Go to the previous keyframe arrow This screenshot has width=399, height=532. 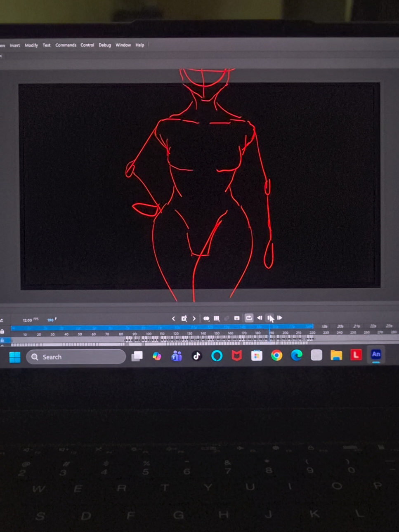(173, 318)
